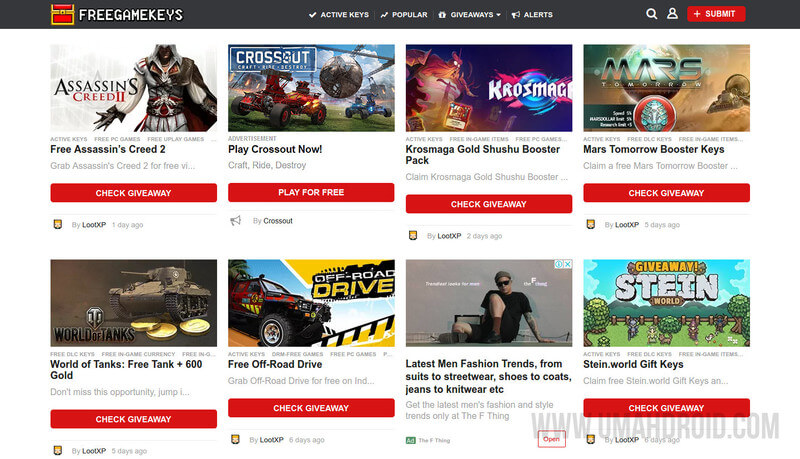The image size is (800, 459).
Task: Click ACTIVE KEYS tag above Krosmaga title
Action: (x=424, y=139)
